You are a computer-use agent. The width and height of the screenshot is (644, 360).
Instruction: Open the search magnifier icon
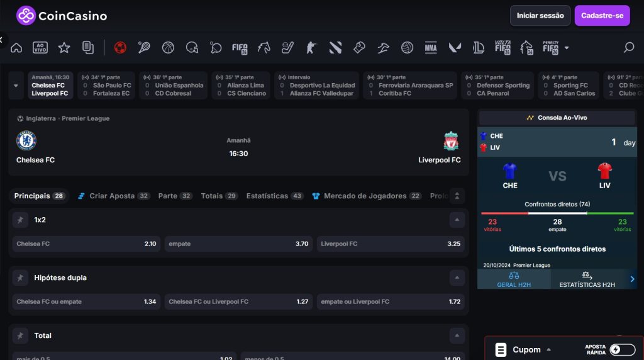tap(629, 48)
